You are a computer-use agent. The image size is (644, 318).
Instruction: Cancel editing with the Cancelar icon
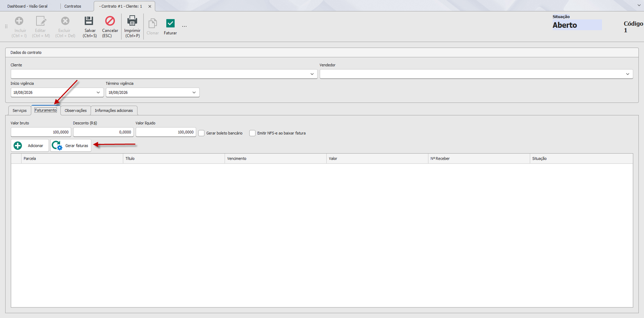click(110, 21)
